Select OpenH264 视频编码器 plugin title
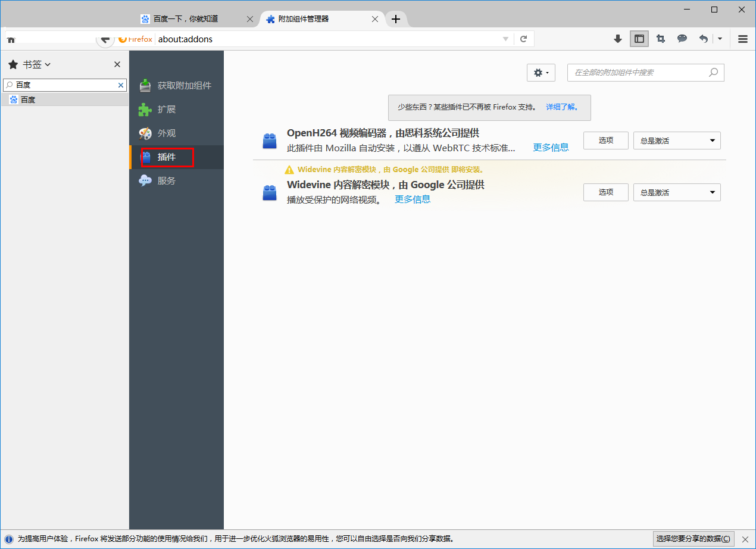 [383, 133]
